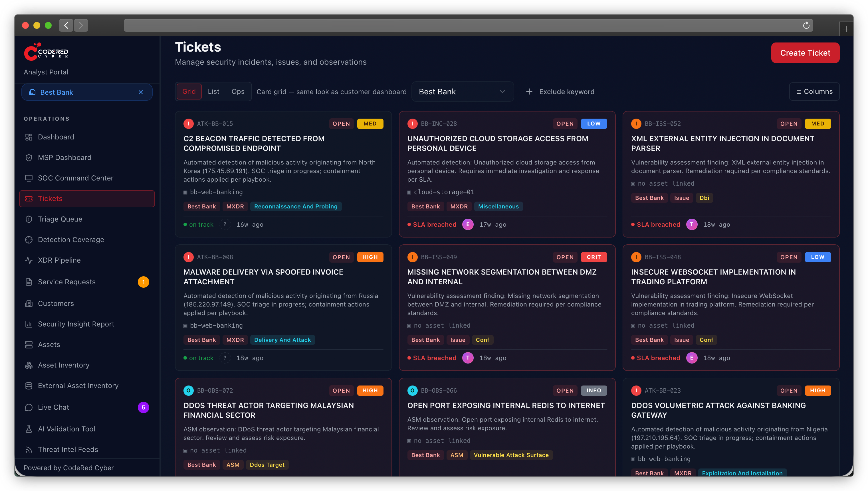Click the Tickets icon in sidebar

pos(29,199)
